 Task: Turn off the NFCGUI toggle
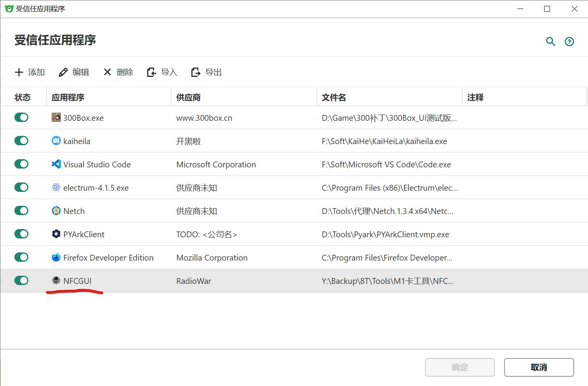[x=21, y=280]
